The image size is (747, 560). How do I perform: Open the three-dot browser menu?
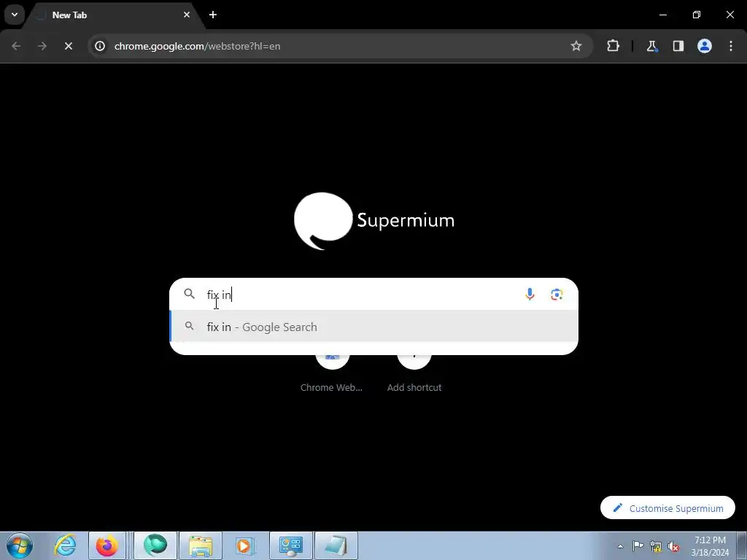click(x=731, y=46)
